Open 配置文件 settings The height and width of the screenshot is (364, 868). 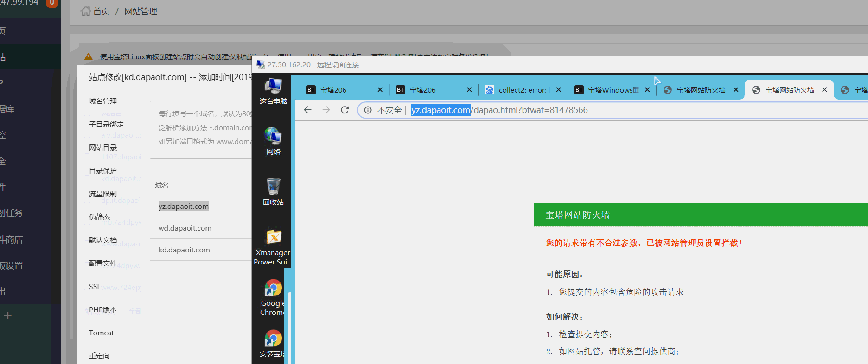pyautogui.click(x=103, y=263)
